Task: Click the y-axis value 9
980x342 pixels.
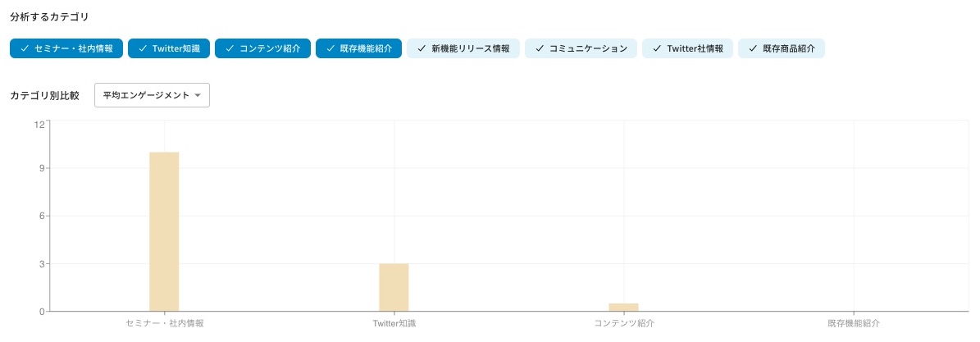Action: (x=41, y=168)
